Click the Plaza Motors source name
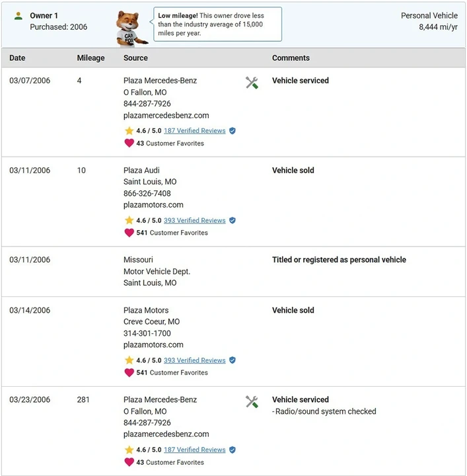The width and height of the screenshot is (467, 476). [146, 310]
